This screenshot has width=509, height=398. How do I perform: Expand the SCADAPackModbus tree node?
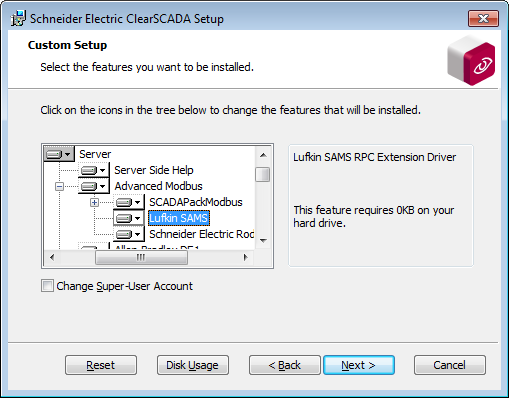(94, 202)
